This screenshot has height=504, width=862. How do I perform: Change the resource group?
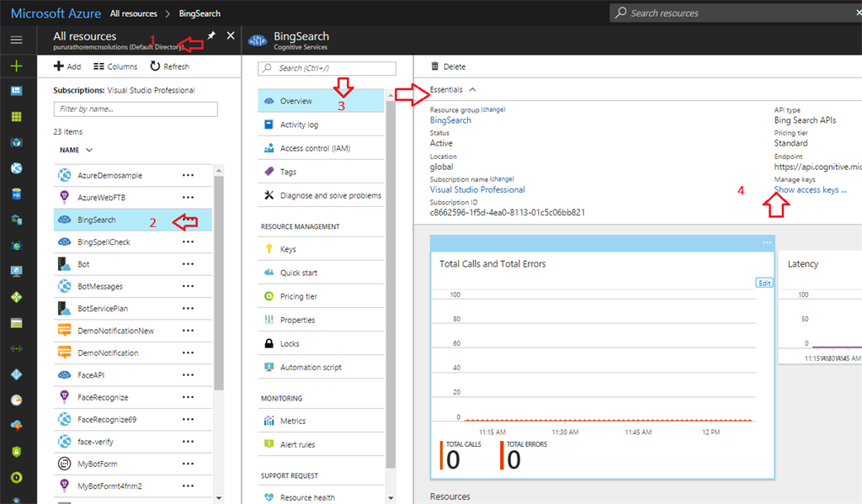click(x=493, y=110)
